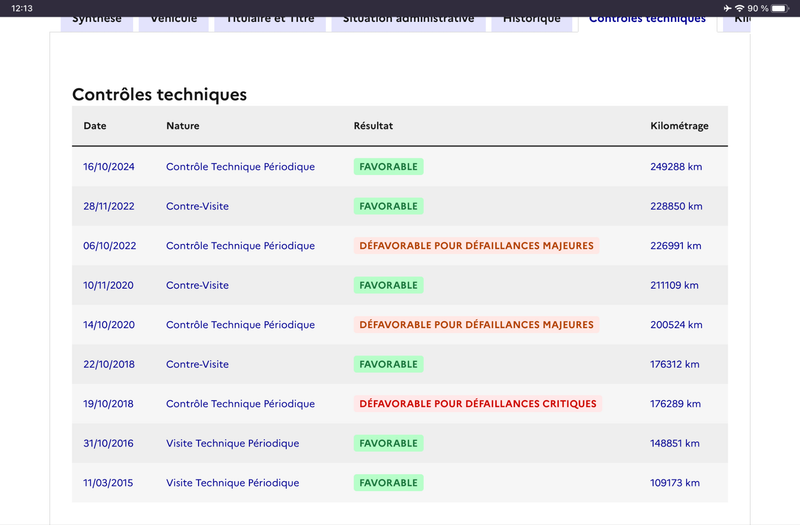Select the mileage 109173 km
Screen dimensions: 800x525
tap(674, 483)
